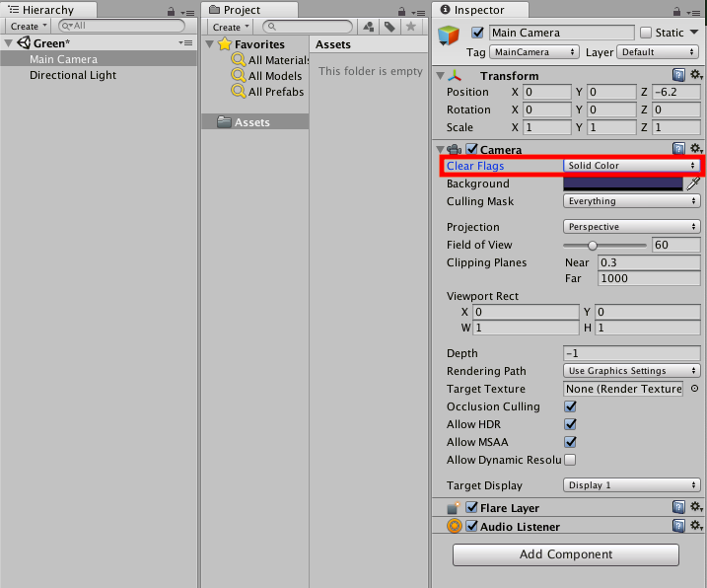Click the Main Camera object cube icon
This screenshot has width=707, height=588.
(449, 36)
